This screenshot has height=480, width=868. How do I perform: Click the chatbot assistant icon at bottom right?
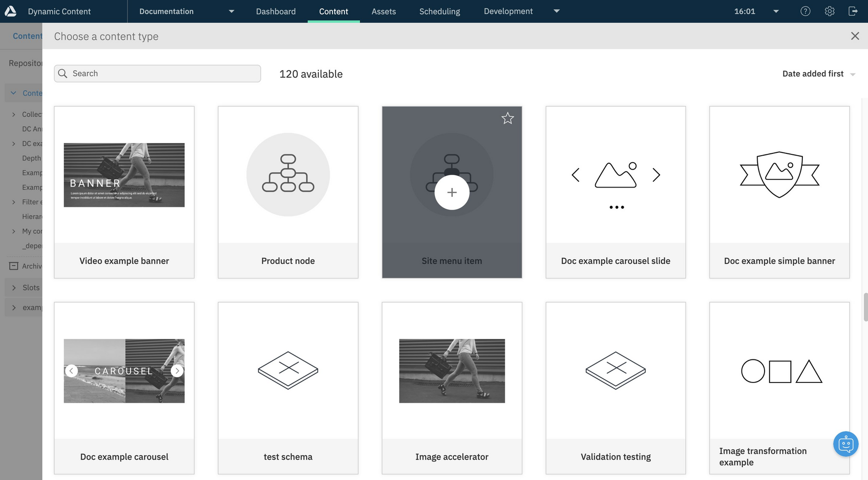(x=846, y=444)
